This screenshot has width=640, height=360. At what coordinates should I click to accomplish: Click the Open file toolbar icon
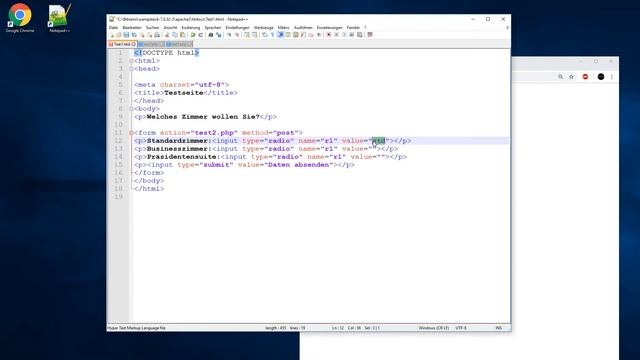point(118,35)
